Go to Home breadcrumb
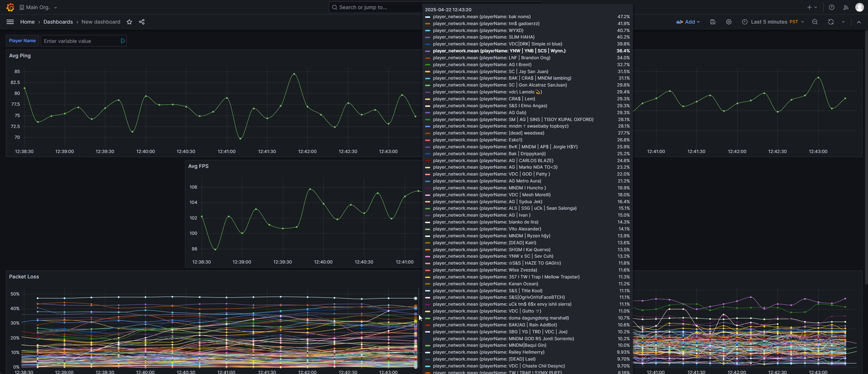 click(28, 22)
